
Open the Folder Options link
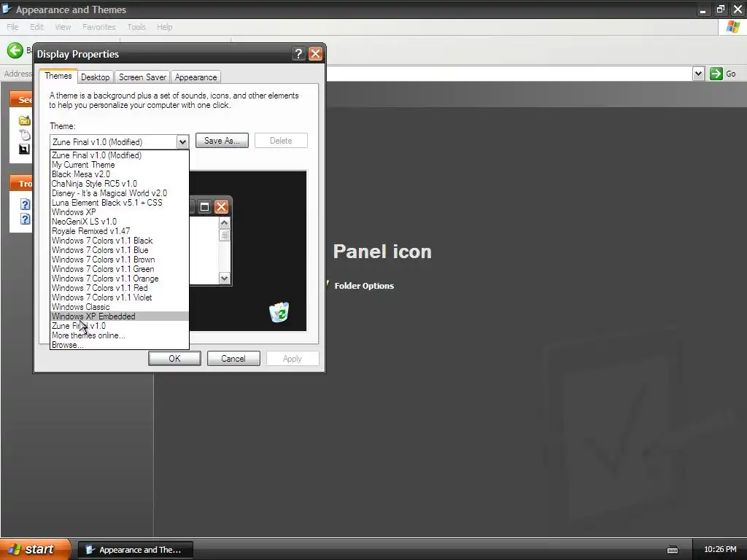365,286
